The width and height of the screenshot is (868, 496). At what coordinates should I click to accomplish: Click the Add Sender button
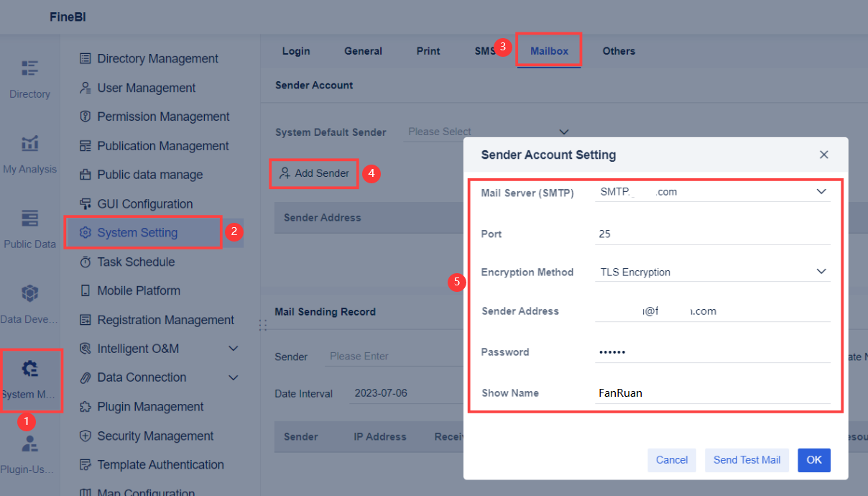pyautogui.click(x=313, y=173)
